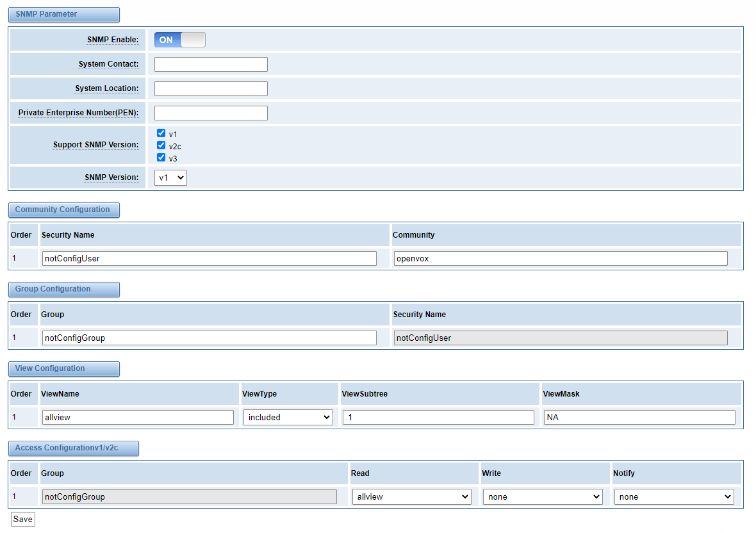Viewport: 756px width, 533px height.
Task: Open the SNMP Version dropdown
Action: [170, 177]
